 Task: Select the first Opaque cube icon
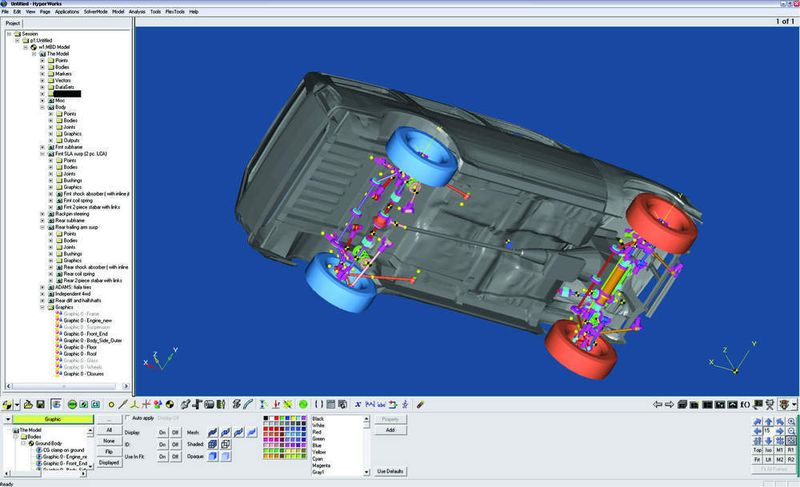212,456
